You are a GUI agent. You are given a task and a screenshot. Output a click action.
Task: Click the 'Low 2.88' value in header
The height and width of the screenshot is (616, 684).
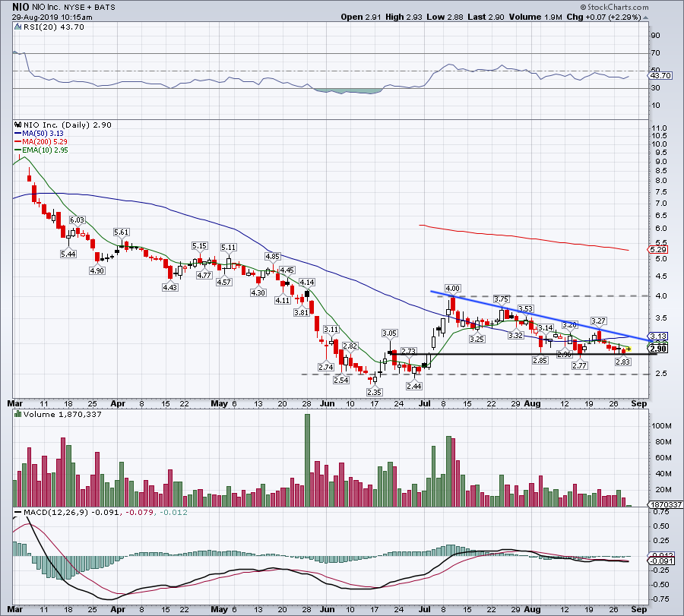(x=445, y=17)
